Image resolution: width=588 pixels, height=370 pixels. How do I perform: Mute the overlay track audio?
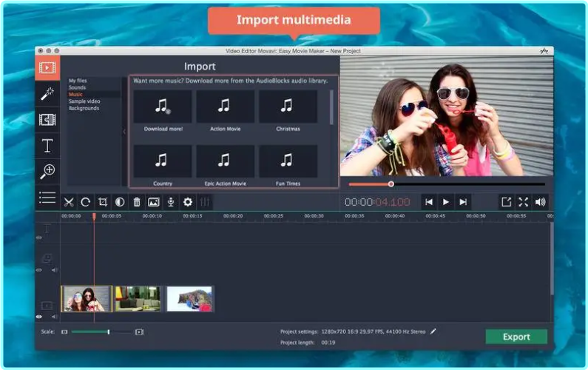[x=55, y=270]
